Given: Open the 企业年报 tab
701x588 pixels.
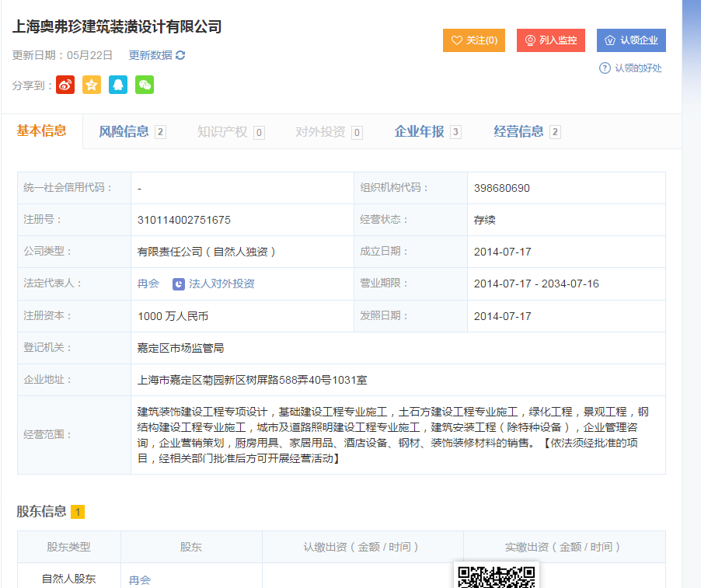Looking at the screenshot, I should tap(420, 131).
